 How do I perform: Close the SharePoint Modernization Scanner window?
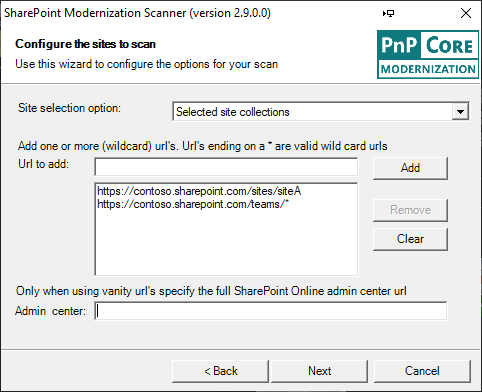(465, 13)
